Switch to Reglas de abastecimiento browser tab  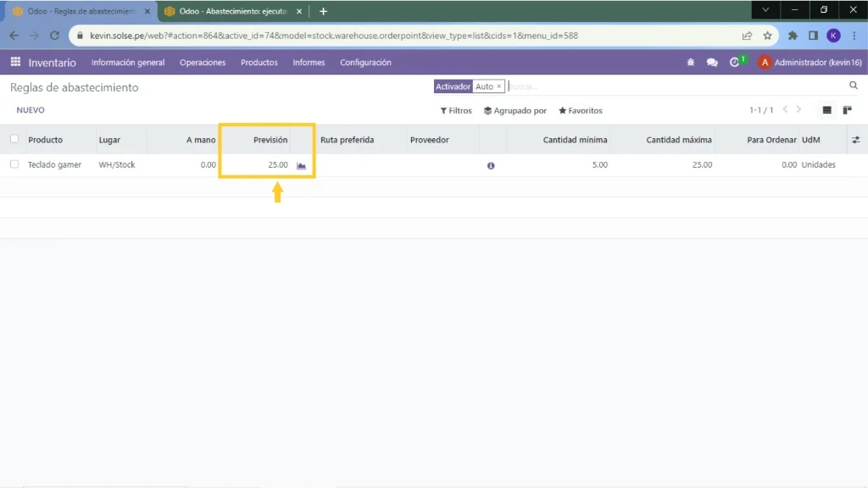click(x=81, y=11)
